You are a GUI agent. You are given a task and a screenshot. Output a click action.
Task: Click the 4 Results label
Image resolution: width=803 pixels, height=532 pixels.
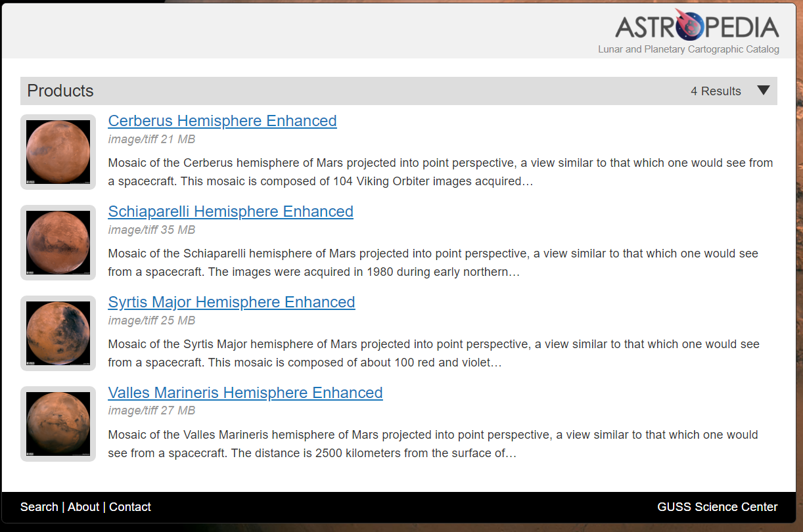click(716, 91)
